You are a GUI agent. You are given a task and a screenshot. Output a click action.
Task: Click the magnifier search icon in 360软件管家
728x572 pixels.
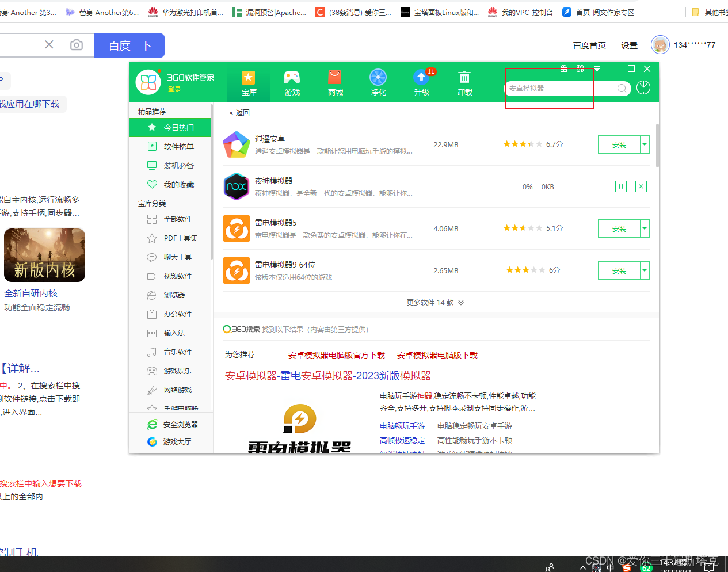tap(622, 88)
